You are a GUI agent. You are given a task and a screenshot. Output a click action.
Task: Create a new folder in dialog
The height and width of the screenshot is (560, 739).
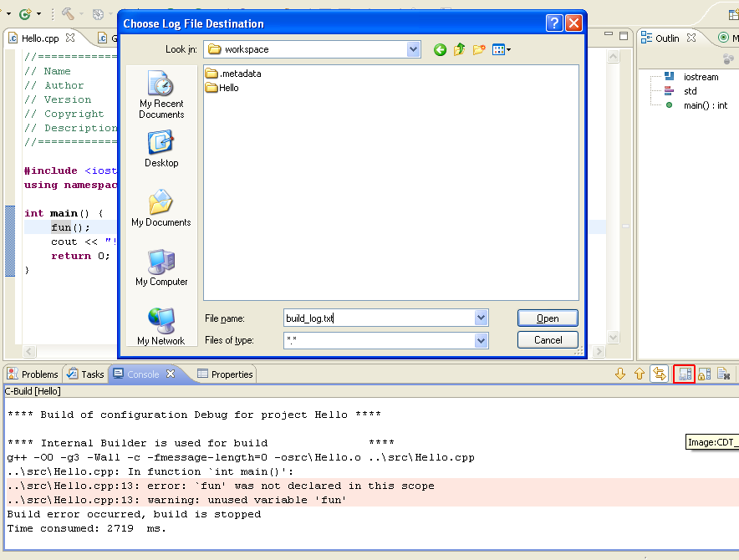tap(479, 49)
